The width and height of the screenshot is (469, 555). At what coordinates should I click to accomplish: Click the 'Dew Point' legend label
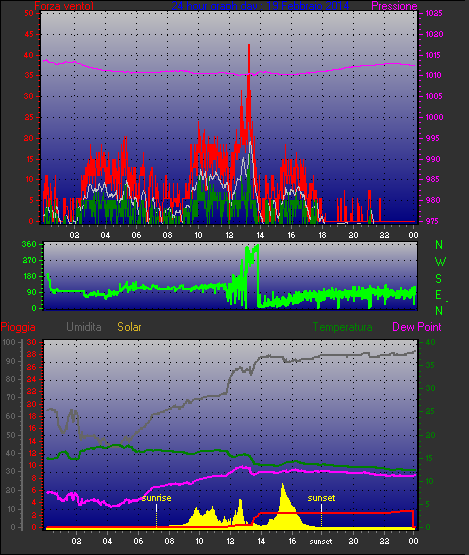pos(417,327)
